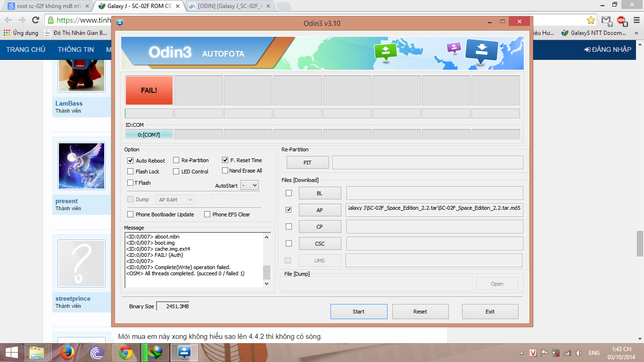Toggle the F. Reset Time checkbox
Image resolution: width=644 pixels, height=362 pixels.
[225, 160]
